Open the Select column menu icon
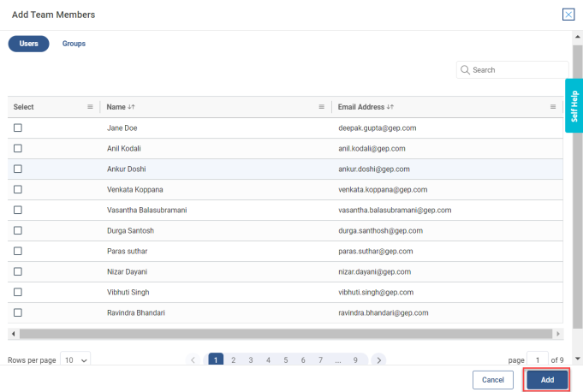 coord(90,107)
